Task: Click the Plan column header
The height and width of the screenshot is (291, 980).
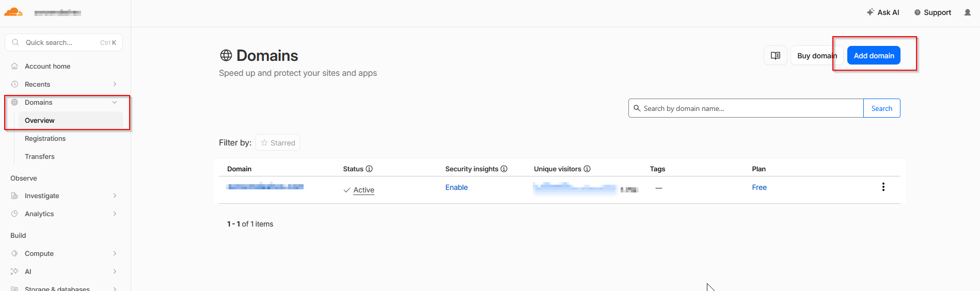Action: (758, 169)
